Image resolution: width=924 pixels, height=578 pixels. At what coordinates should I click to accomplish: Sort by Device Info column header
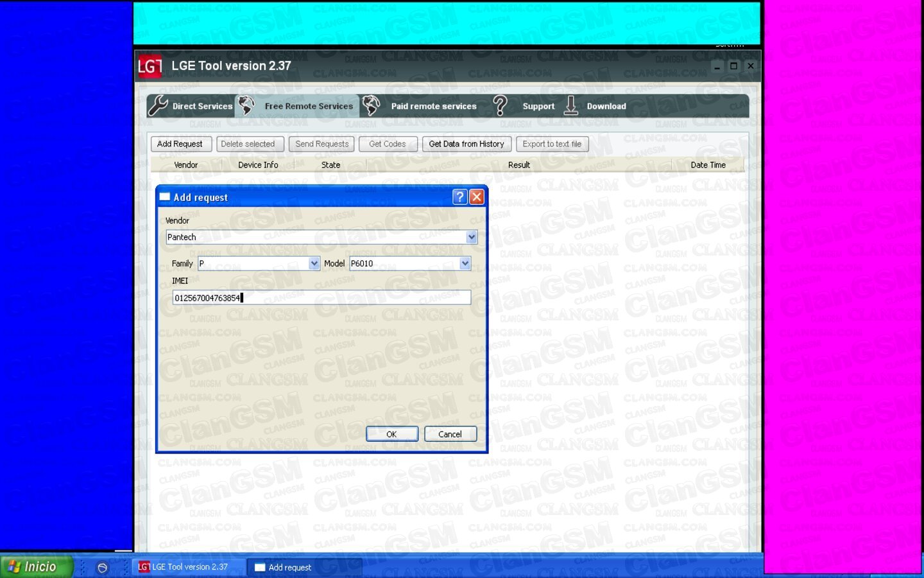coord(258,165)
